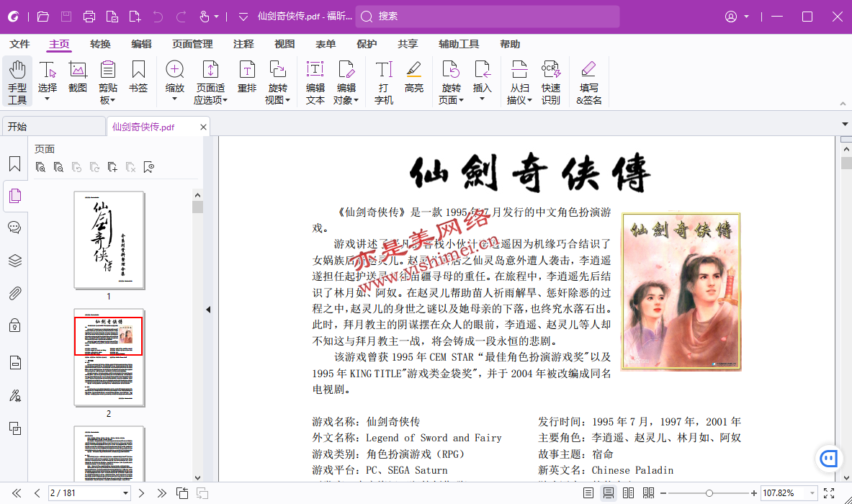Activate the 高亮 highlight tool
This screenshot has width=852, height=504.
pos(414,76)
